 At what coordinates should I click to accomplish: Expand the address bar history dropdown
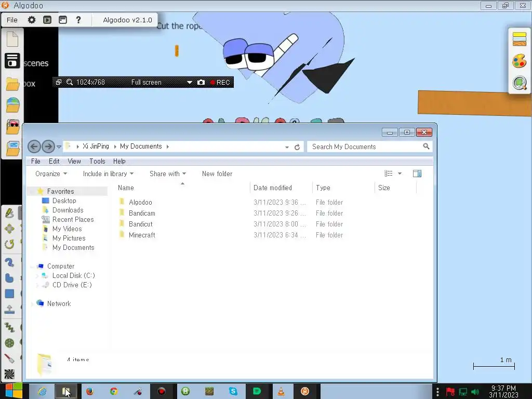point(287,147)
